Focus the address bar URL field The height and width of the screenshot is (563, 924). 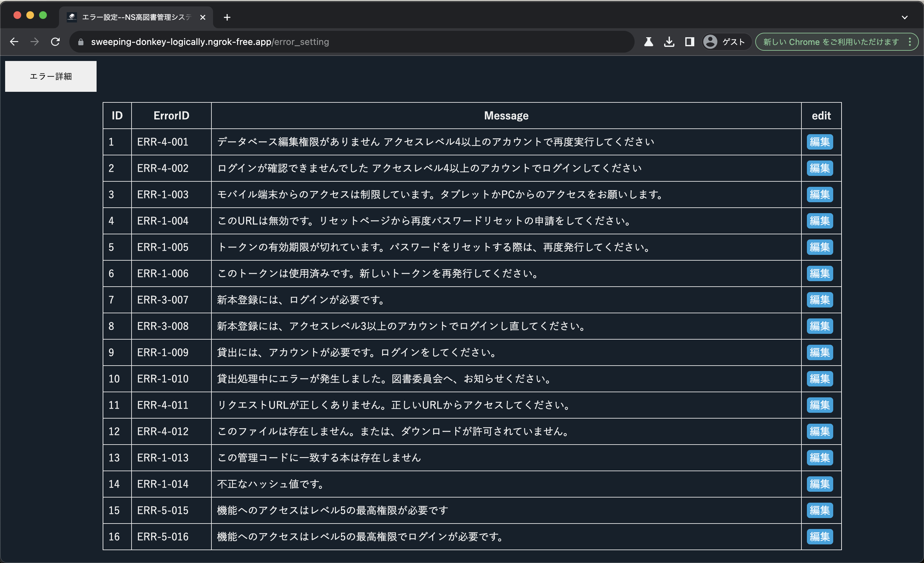[338, 42]
